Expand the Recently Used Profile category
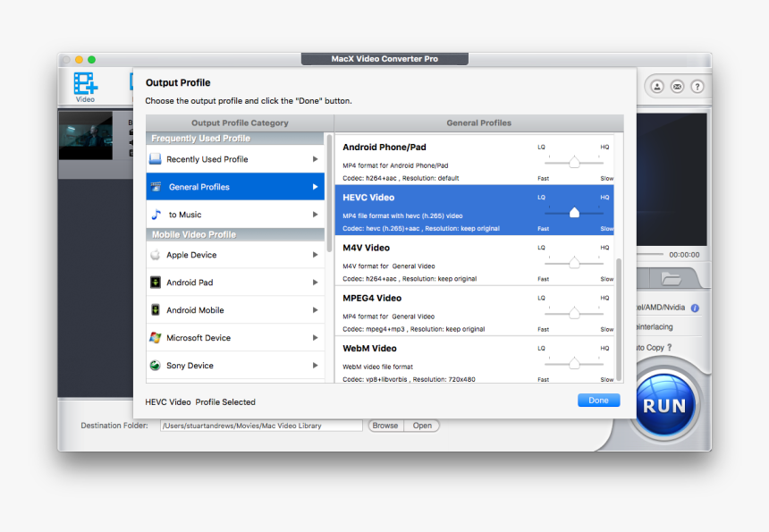Screen dimensions: 769x532 pos(236,159)
